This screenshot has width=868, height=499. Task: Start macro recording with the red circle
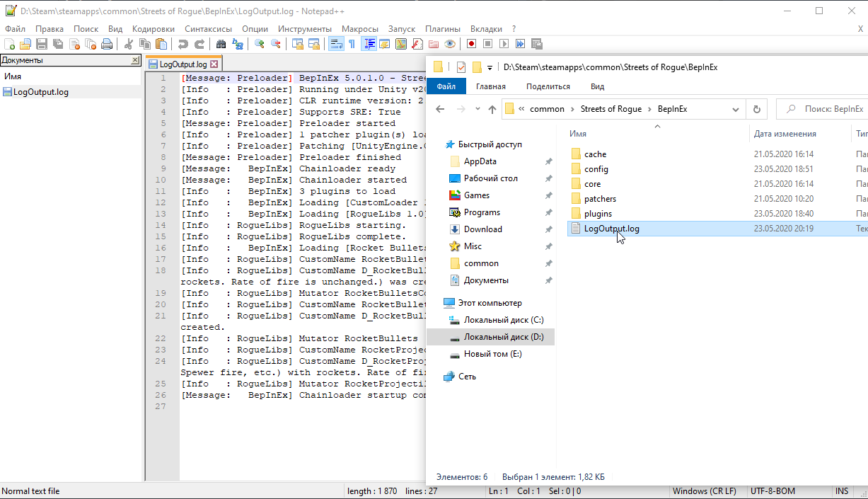(x=471, y=44)
